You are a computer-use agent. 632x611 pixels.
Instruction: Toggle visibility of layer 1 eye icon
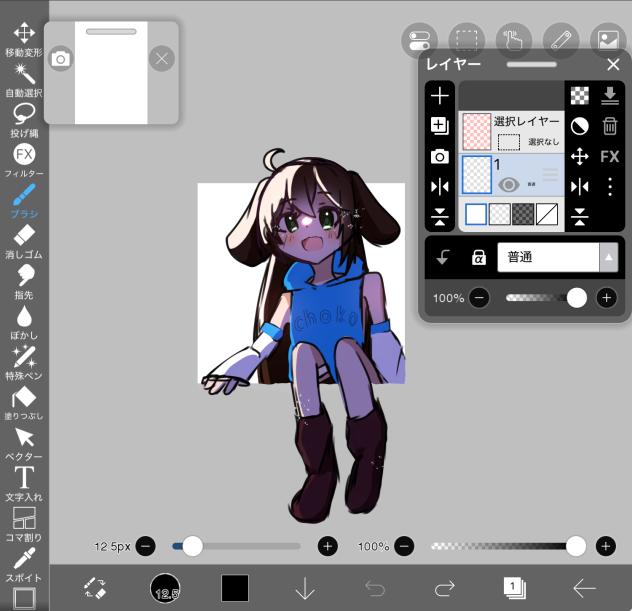pos(509,185)
